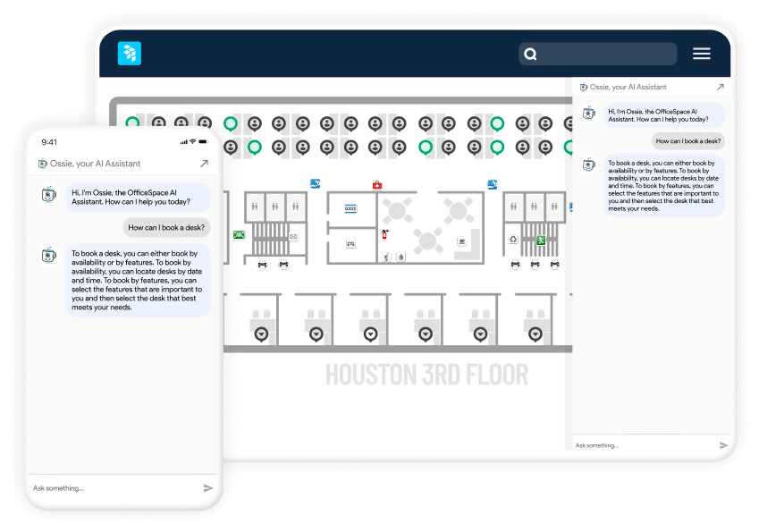Open the rightmost meeting room marker on the bottom row
Screen dimensions: 759x532
click(x=536, y=334)
